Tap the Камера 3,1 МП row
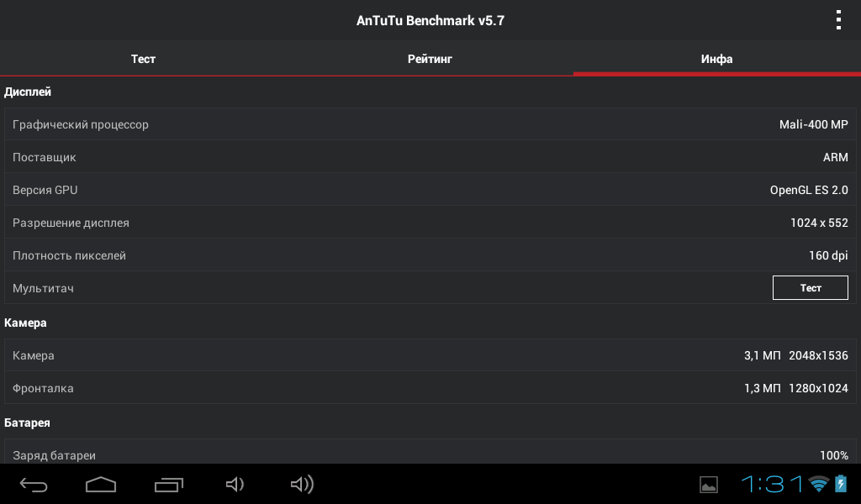This screenshot has width=861, height=504. click(430, 355)
